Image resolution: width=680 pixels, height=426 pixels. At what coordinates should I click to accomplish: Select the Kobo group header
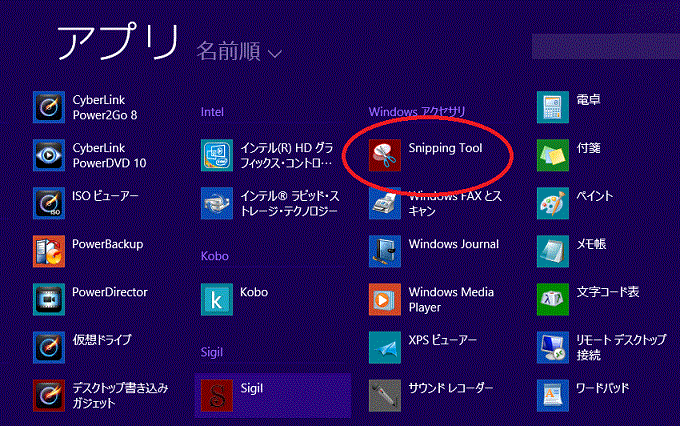pyautogui.click(x=215, y=256)
